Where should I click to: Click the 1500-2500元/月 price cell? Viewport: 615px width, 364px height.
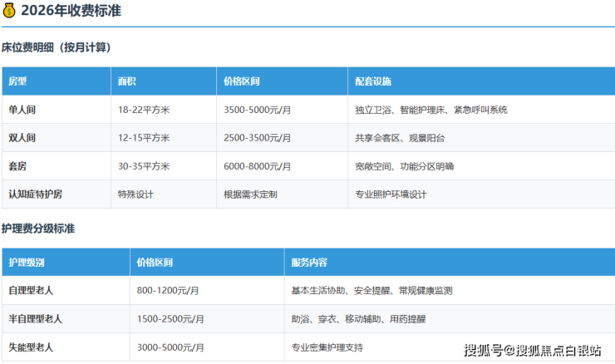[170, 319]
